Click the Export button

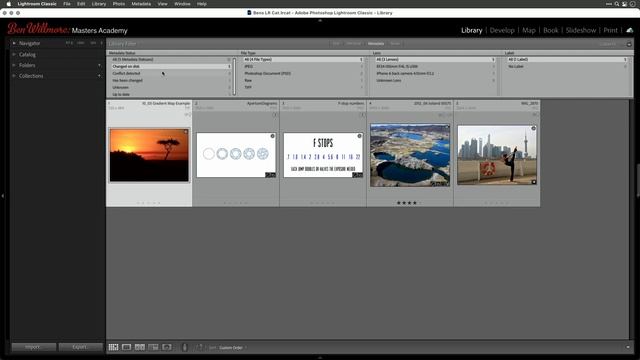(x=80, y=347)
